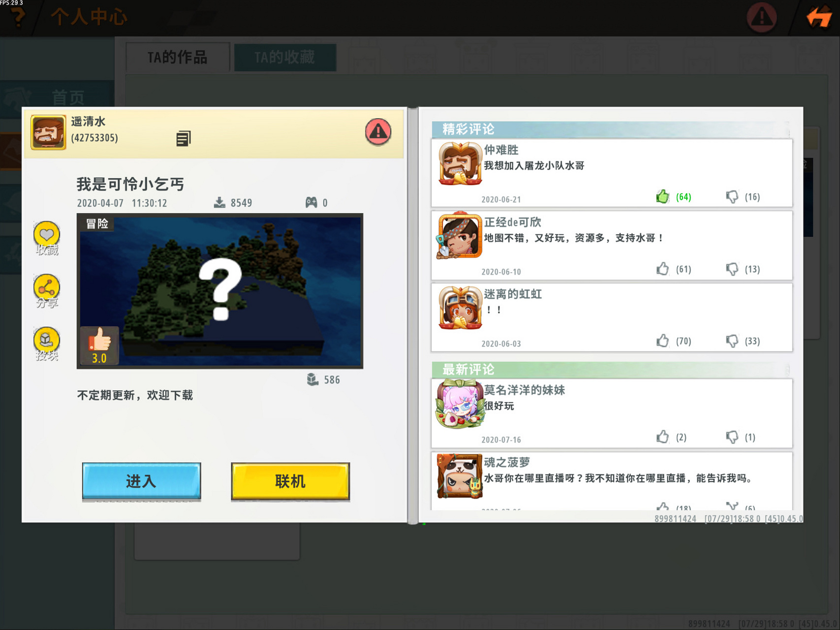Copy player ID using the copy icon
Screen dimensions: 840x630
(183, 138)
